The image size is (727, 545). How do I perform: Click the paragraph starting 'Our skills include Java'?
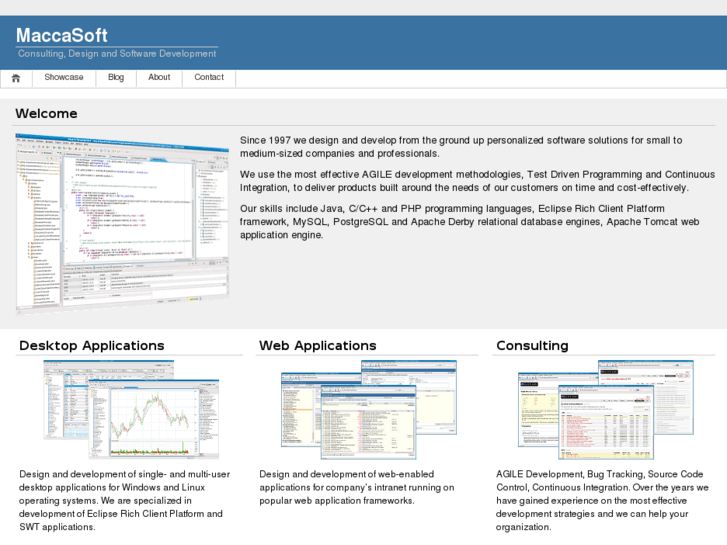(469, 222)
